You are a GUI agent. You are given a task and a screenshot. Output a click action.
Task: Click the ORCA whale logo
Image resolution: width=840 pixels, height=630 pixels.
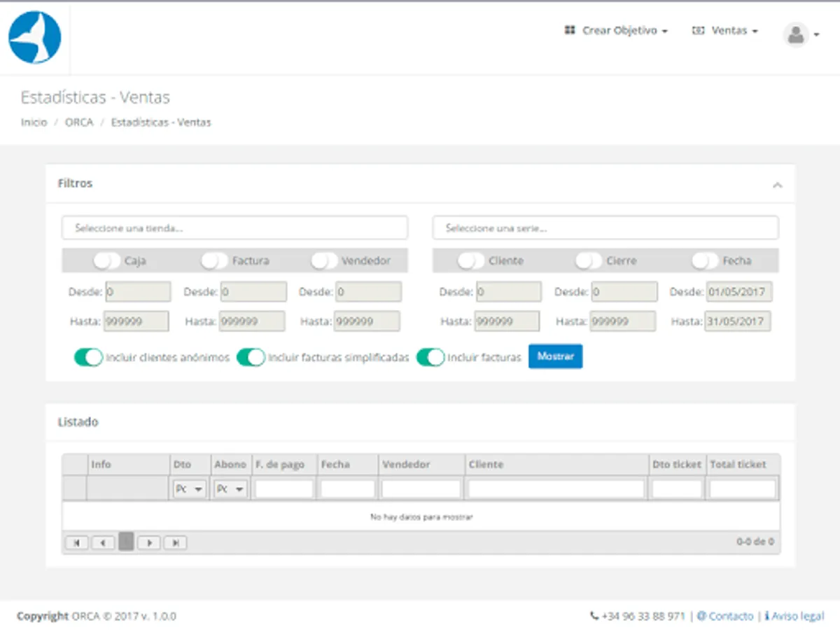pos(34,37)
